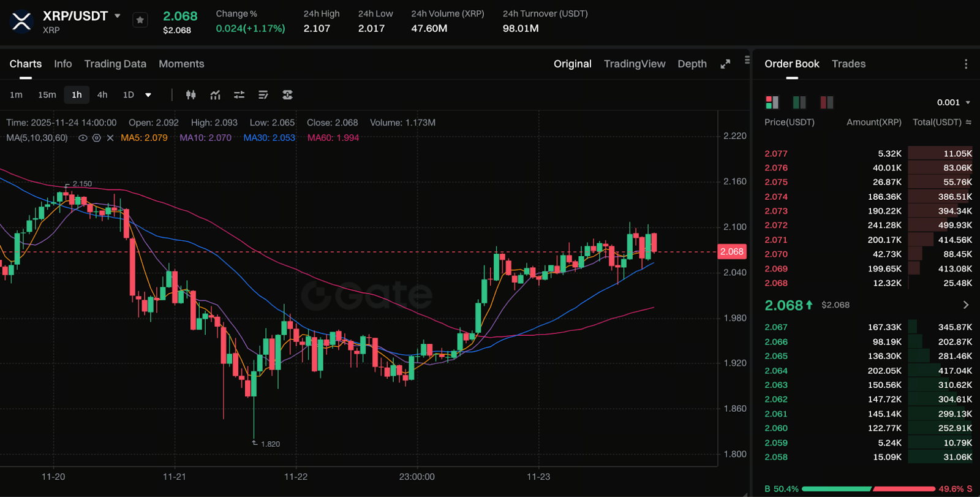Open order book three-dot options menu
Image resolution: width=980 pixels, height=497 pixels.
(966, 64)
